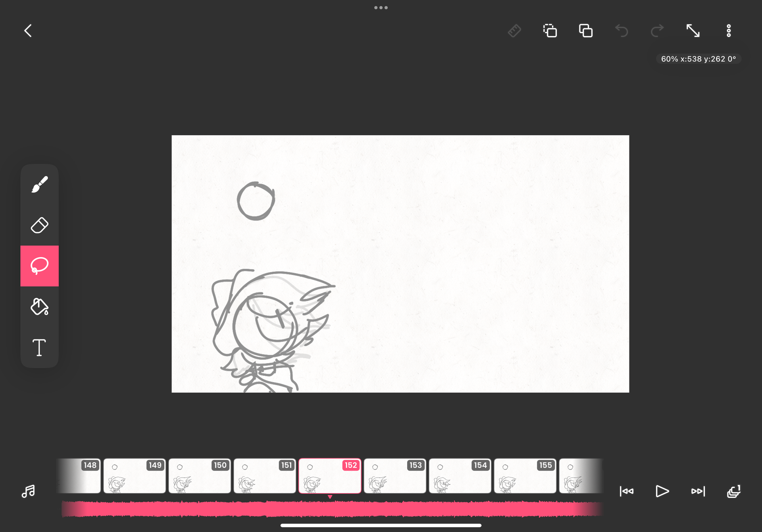Open the layers stack icon
This screenshot has height=532, width=762.
pos(734,491)
